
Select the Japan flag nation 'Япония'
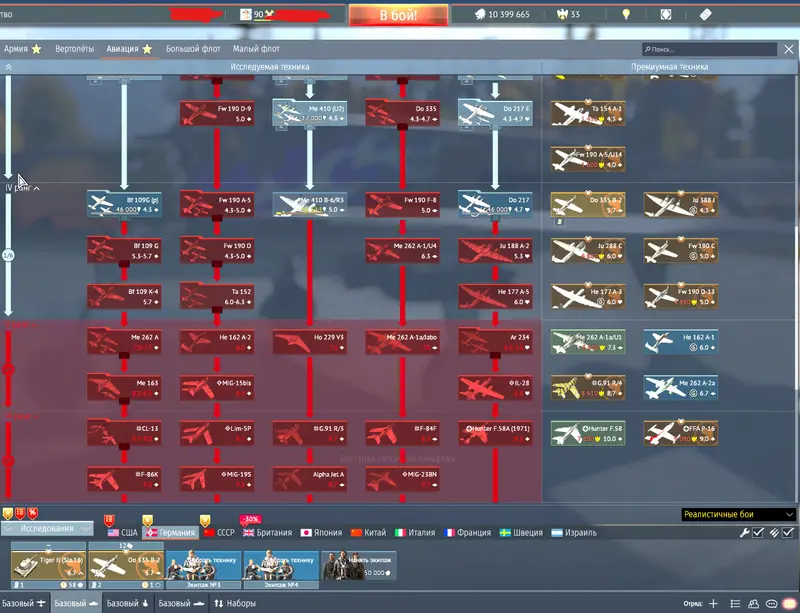(x=326, y=533)
